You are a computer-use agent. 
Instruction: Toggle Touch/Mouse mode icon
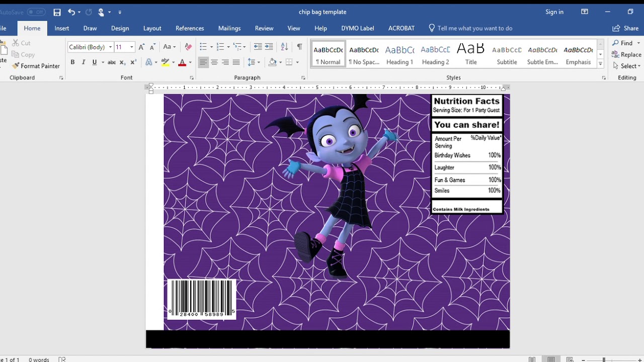[x=101, y=12]
